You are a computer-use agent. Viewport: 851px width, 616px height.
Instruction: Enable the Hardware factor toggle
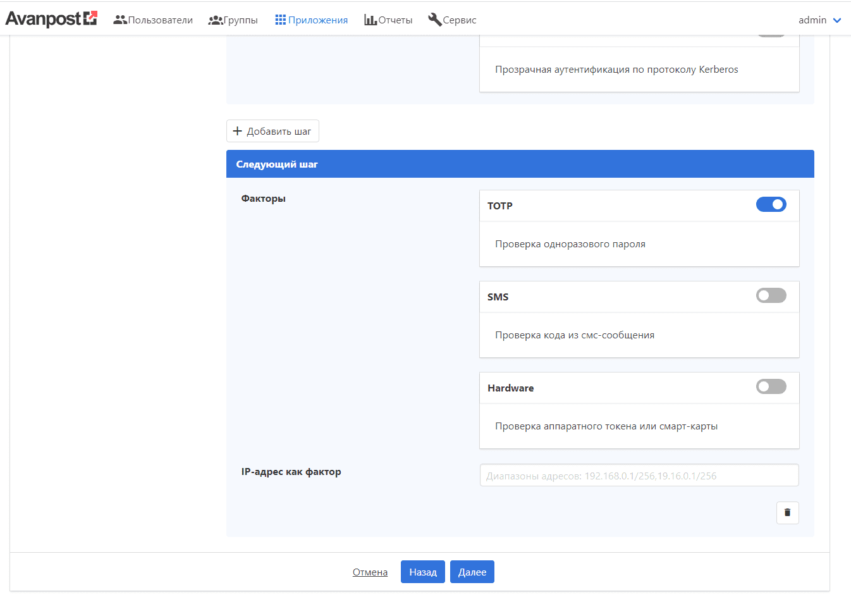(x=771, y=386)
